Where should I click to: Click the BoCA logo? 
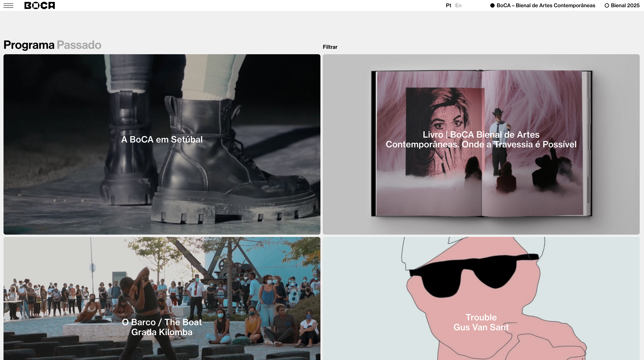[39, 5]
